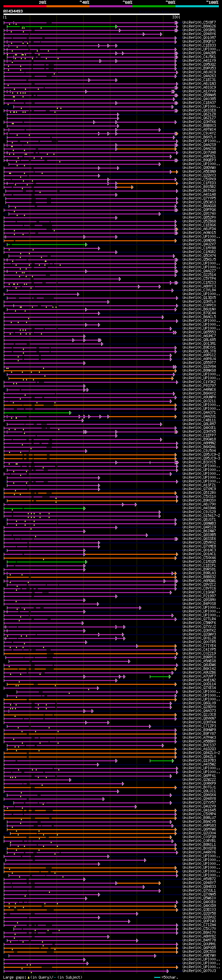Select hit label UniRef100_Q4A2S6

point(199,149)
